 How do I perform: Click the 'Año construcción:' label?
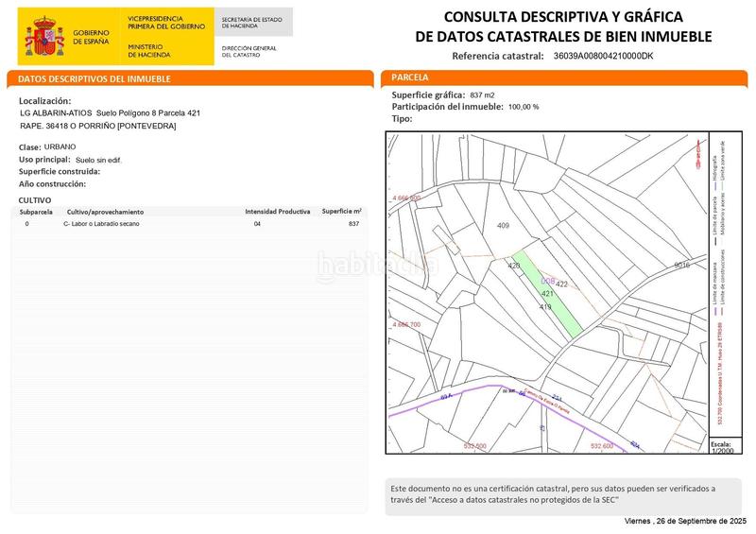pos(52,183)
